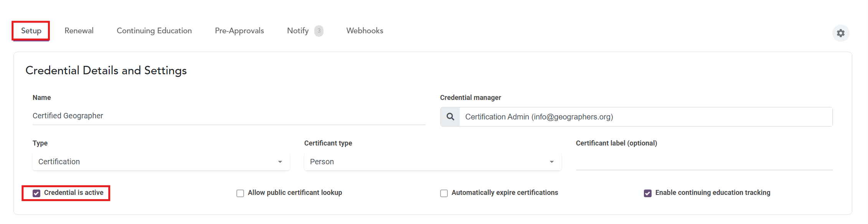Open the Type dropdown
This screenshot has width=868, height=224.
161,162
